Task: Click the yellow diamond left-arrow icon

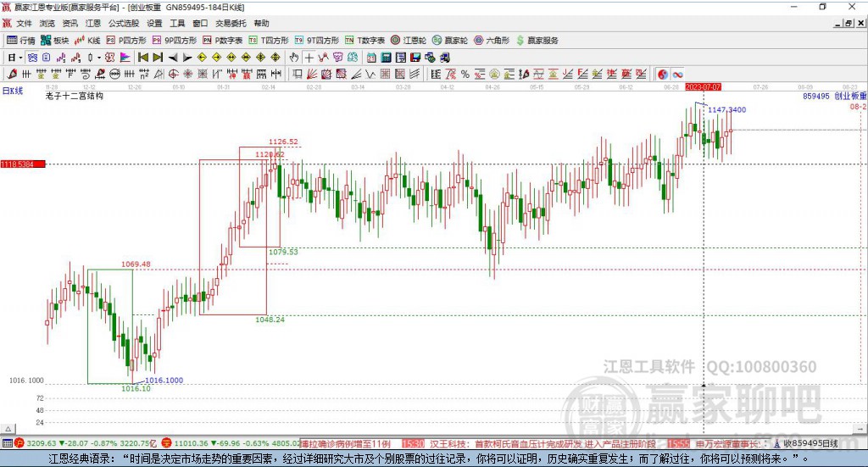Action: [x=202, y=58]
